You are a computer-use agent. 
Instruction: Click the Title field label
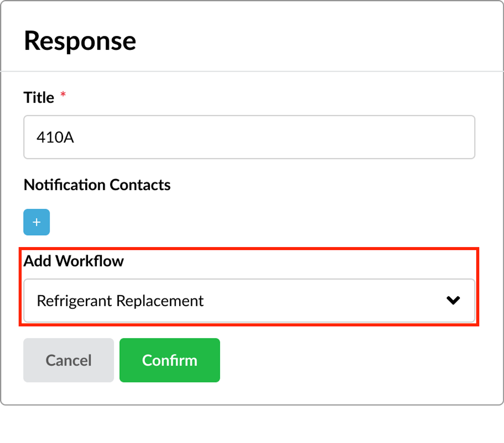pyautogui.click(x=39, y=98)
